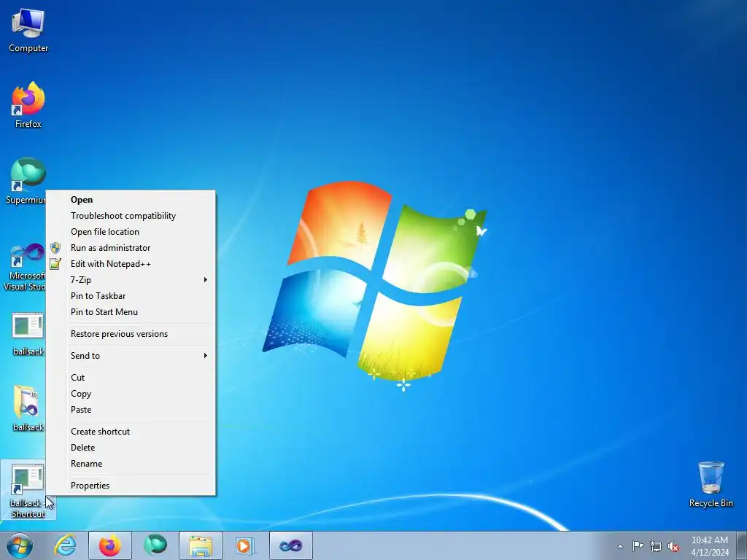Image resolution: width=747 pixels, height=560 pixels.
Task: Click the network tray icon
Action: [656, 547]
